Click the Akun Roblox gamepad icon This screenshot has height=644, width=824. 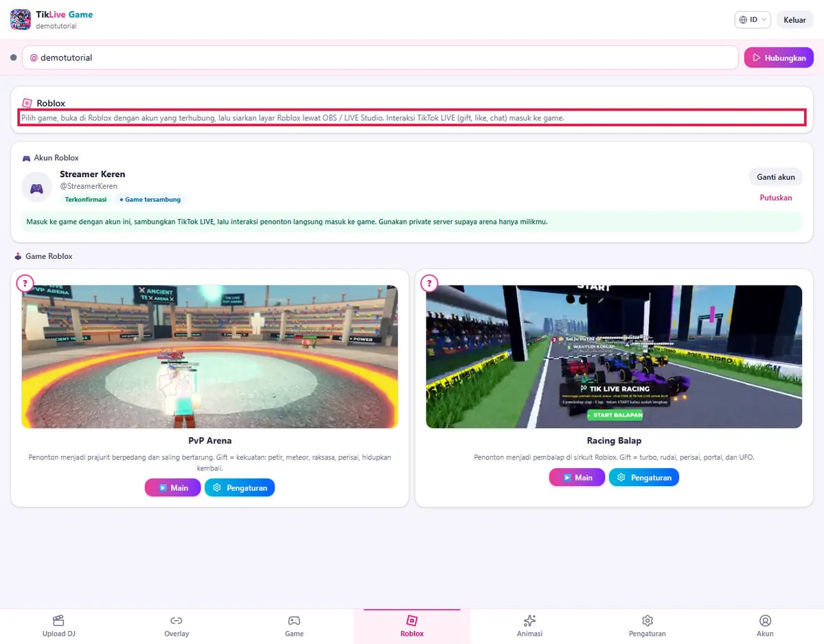pos(27,158)
